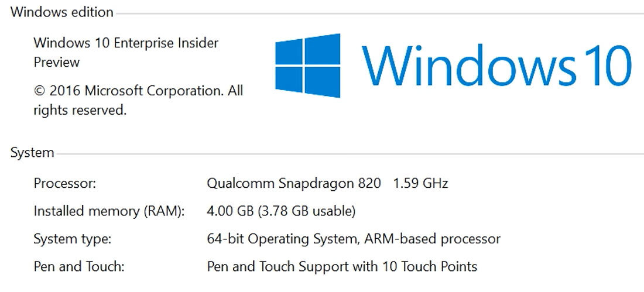Click the System type label
Viewport: 644px width, 292px height.
point(72,239)
